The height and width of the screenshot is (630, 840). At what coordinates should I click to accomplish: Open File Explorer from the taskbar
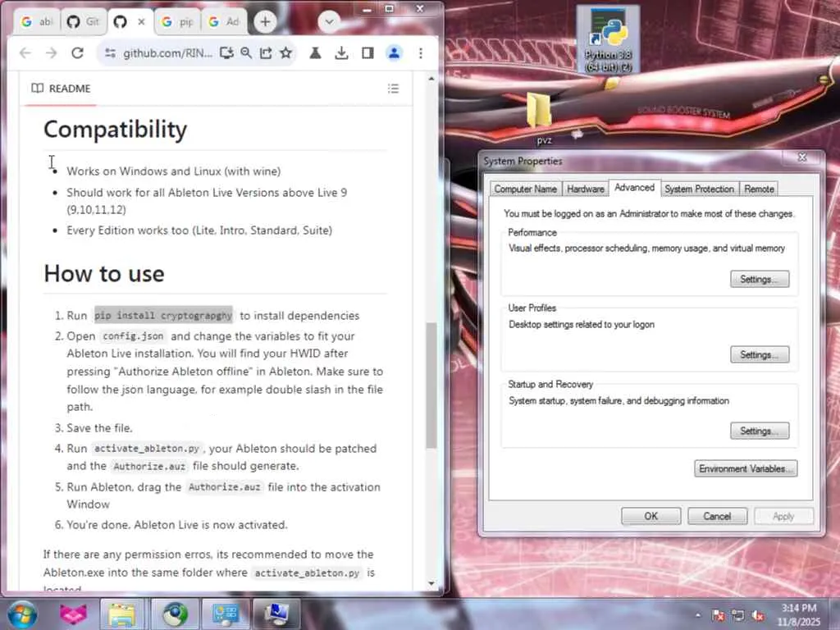pyautogui.click(x=123, y=614)
